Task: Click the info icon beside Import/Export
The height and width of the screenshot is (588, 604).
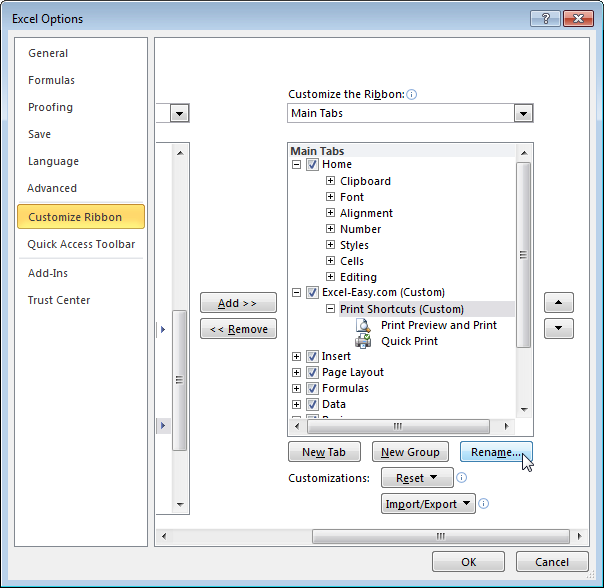Action: pyautogui.click(x=483, y=504)
